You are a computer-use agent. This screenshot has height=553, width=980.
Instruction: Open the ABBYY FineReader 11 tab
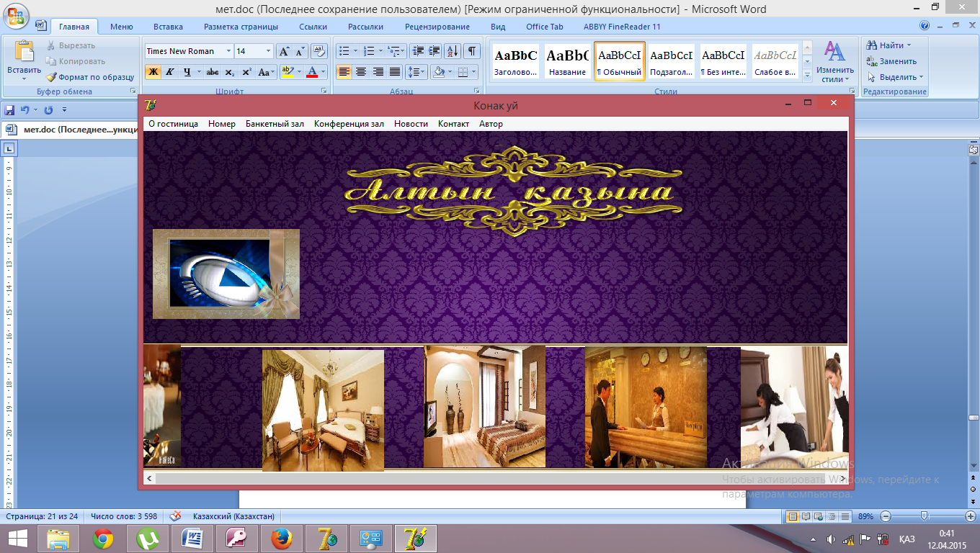622,27
